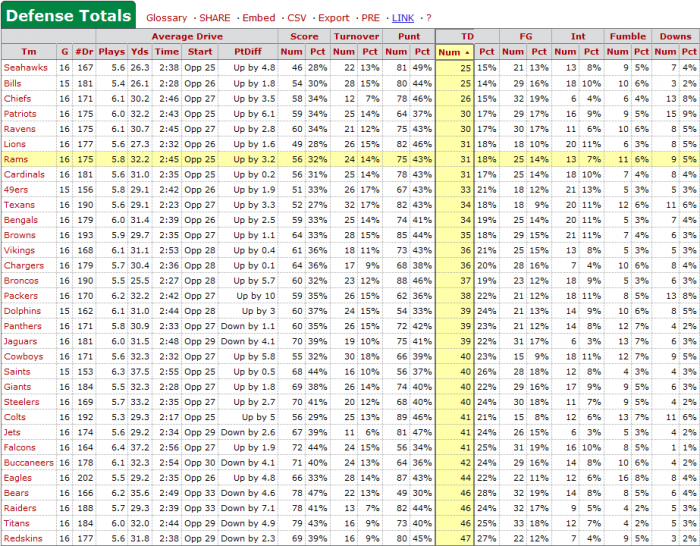Open the Packers team link
Screen dimensions: 700x546
pos(21,296)
